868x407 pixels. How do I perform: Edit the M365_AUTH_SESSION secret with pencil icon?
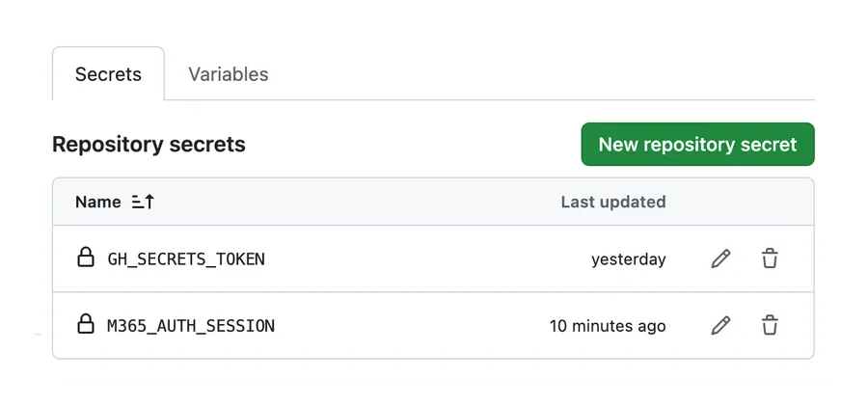click(x=720, y=325)
